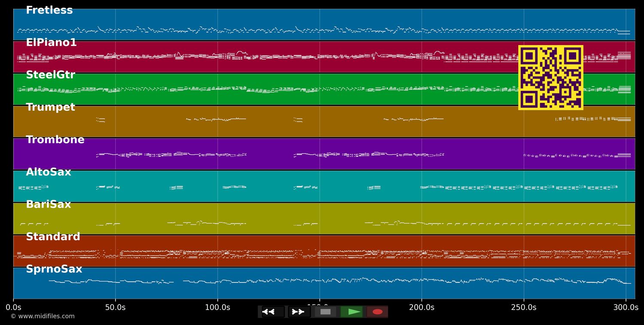Image resolution: width=644 pixels, height=325 pixels.
Task: Click the Trombone track name
Action: tap(55, 140)
